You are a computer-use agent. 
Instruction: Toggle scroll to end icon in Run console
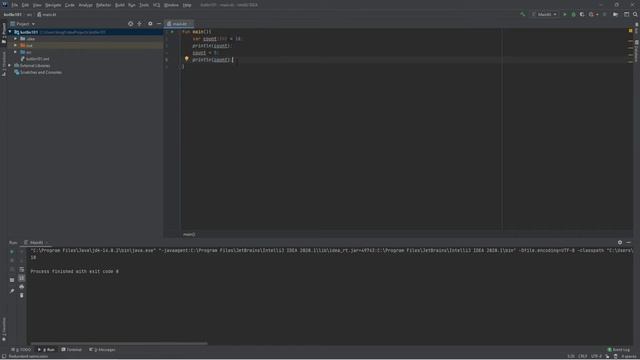tap(22, 278)
